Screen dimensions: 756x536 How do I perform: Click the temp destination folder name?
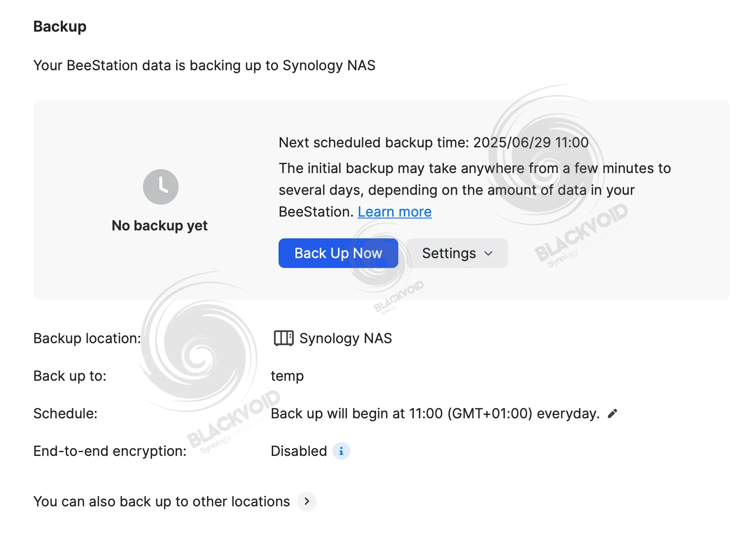point(287,376)
